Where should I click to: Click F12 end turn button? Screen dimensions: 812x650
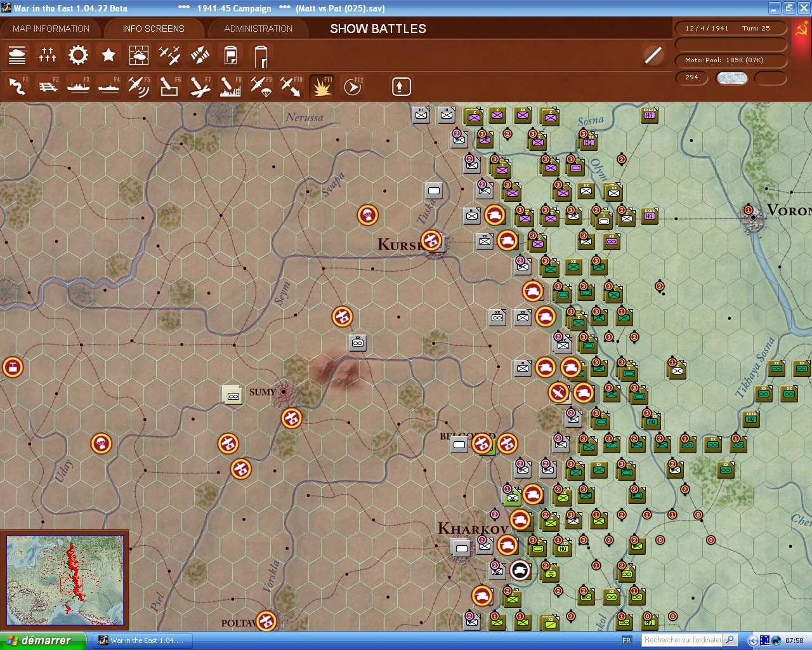point(352,86)
